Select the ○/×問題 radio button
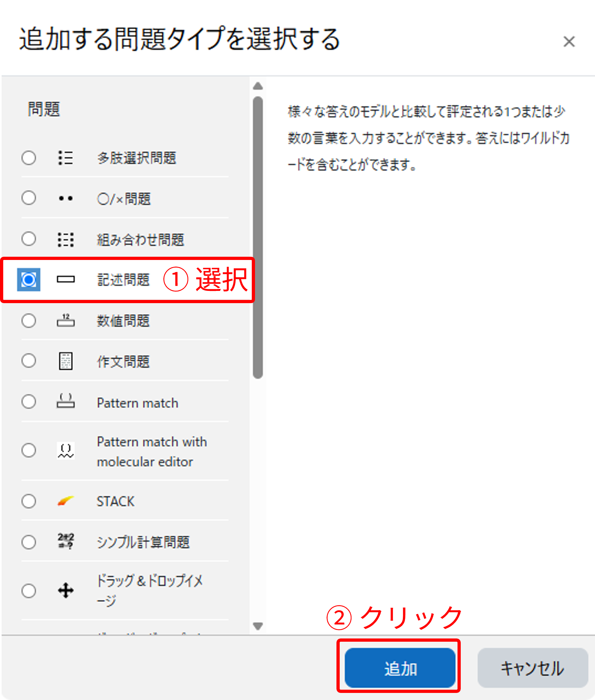The width and height of the screenshot is (595, 700). (29, 198)
